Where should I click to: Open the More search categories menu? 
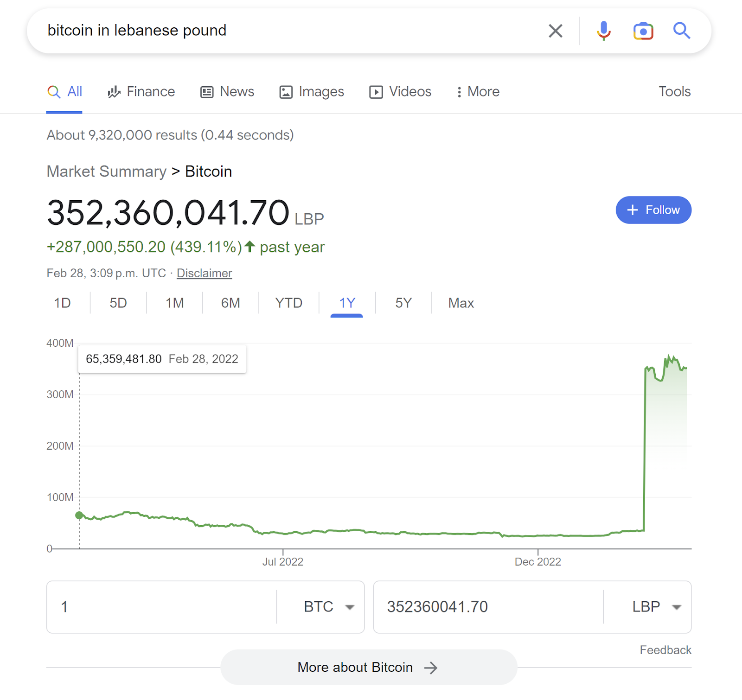click(x=478, y=92)
